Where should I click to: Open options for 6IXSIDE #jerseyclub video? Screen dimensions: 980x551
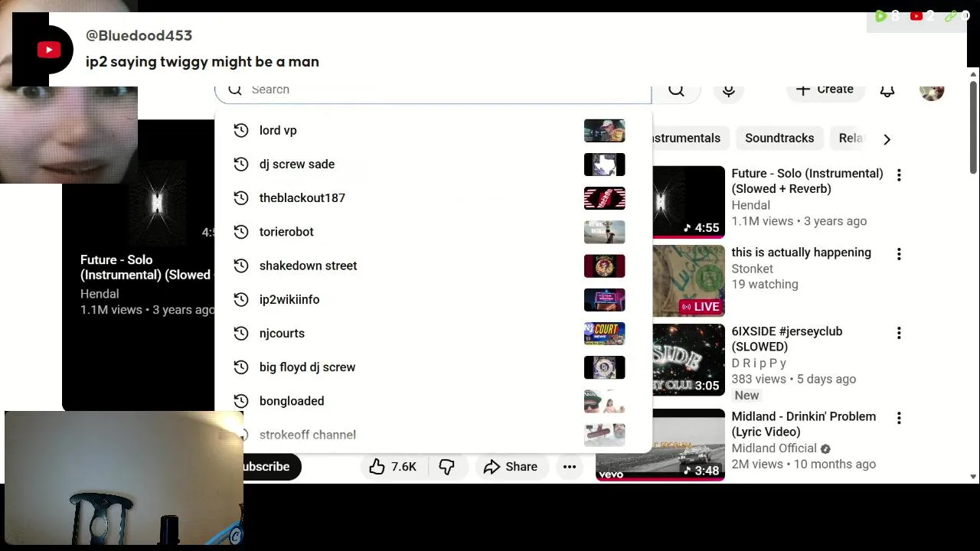click(x=899, y=333)
